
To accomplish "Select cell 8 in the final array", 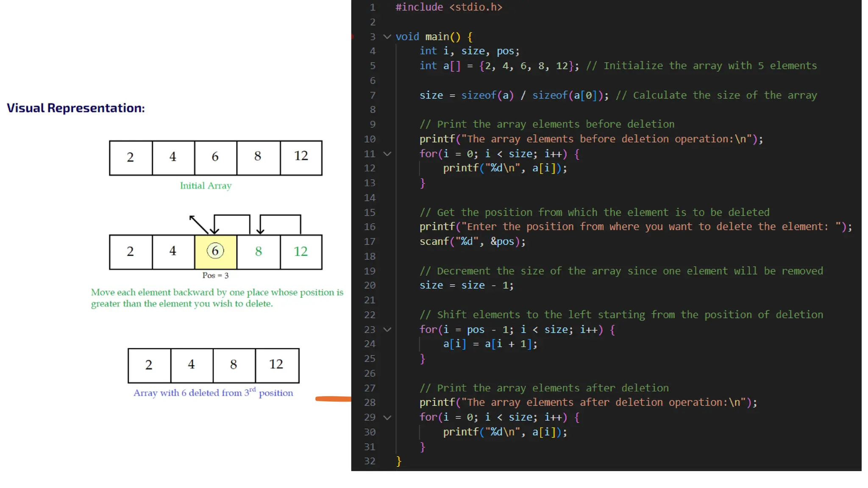I will click(234, 365).
